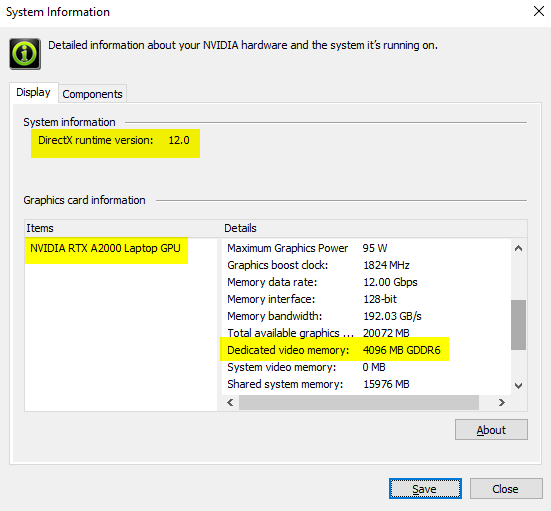Open the Components tab
Image resolution: width=551 pixels, height=511 pixels.
[92, 94]
